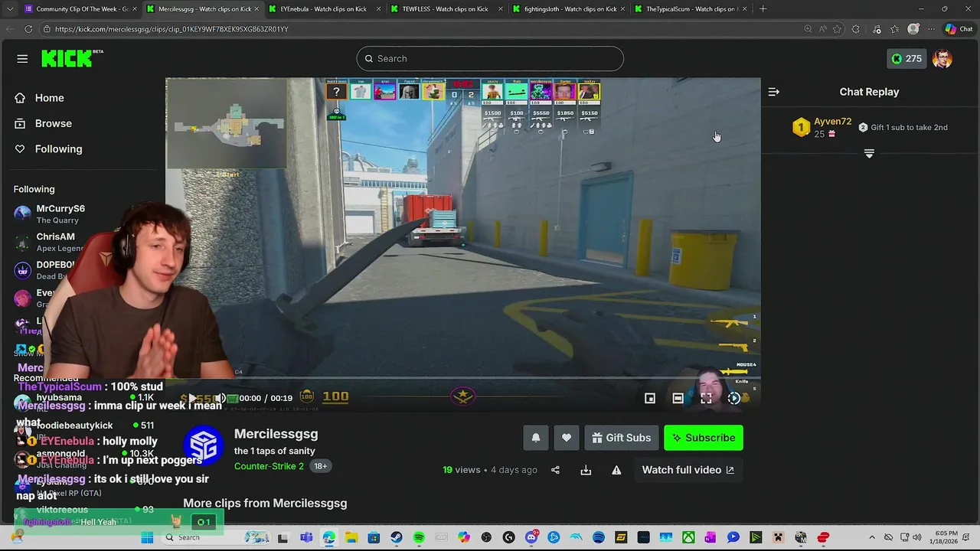Click the browser address bar URL
The image size is (980, 551).
click(x=171, y=29)
